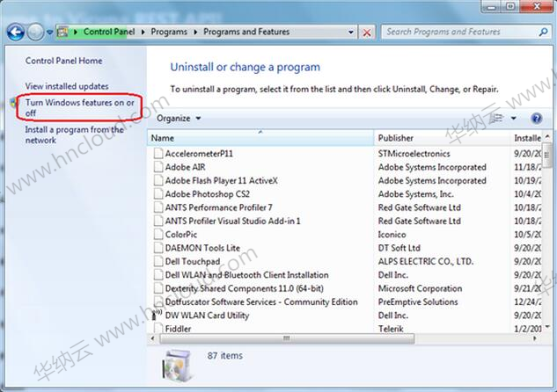Click ALPS ELECTRIC CO., LTD. publisher cell
557x392 pixels.
click(x=426, y=261)
